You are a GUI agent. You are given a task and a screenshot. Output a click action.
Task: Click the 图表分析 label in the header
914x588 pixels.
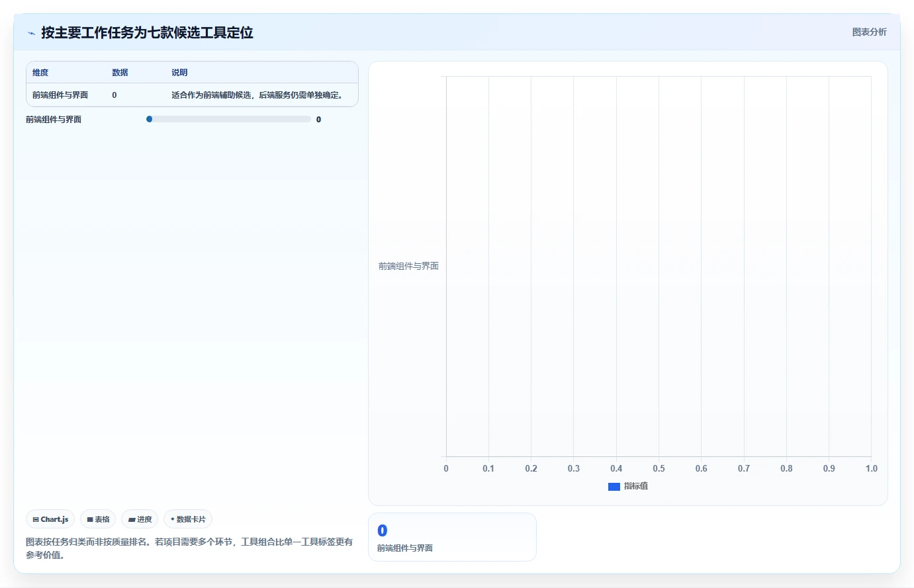pyautogui.click(x=869, y=32)
